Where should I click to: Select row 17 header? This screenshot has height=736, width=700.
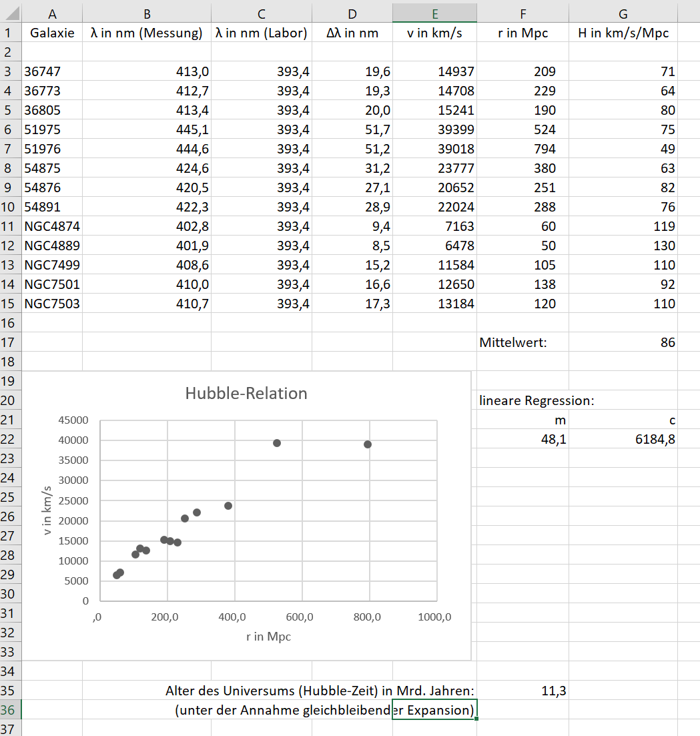(x=11, y=342)
